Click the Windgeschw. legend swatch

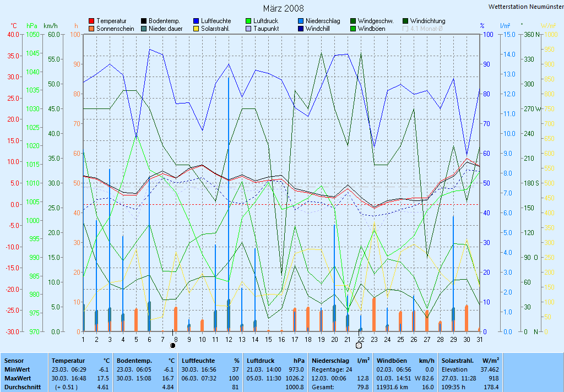(x=353, y=21)
